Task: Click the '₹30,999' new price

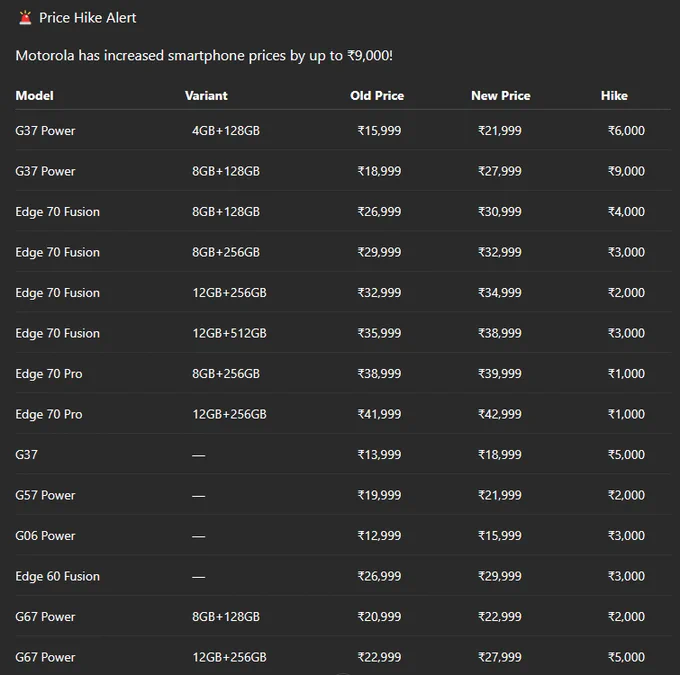Action: tap(500, 212)
